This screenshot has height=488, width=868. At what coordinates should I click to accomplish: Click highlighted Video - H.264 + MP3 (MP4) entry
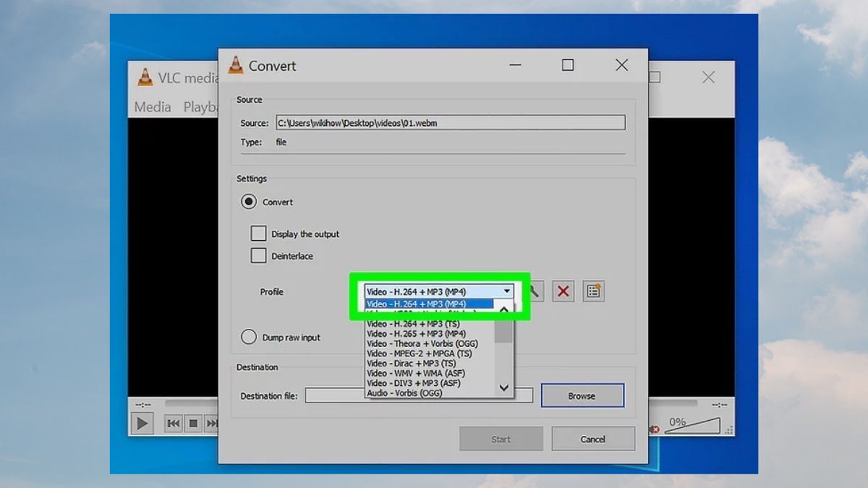[x=430, y=304]
